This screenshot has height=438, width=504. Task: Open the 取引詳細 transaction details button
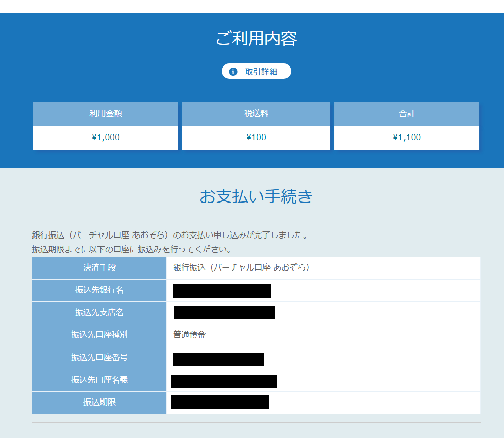[x=256, y=71]
